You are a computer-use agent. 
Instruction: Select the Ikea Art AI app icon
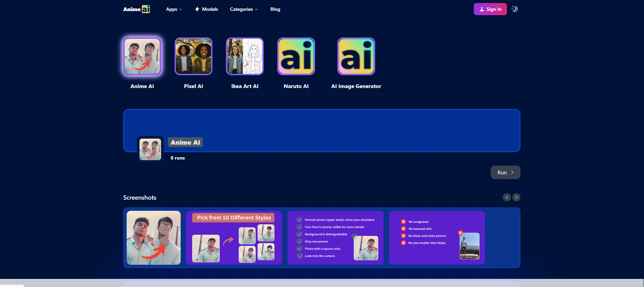[x=245, y=56]
